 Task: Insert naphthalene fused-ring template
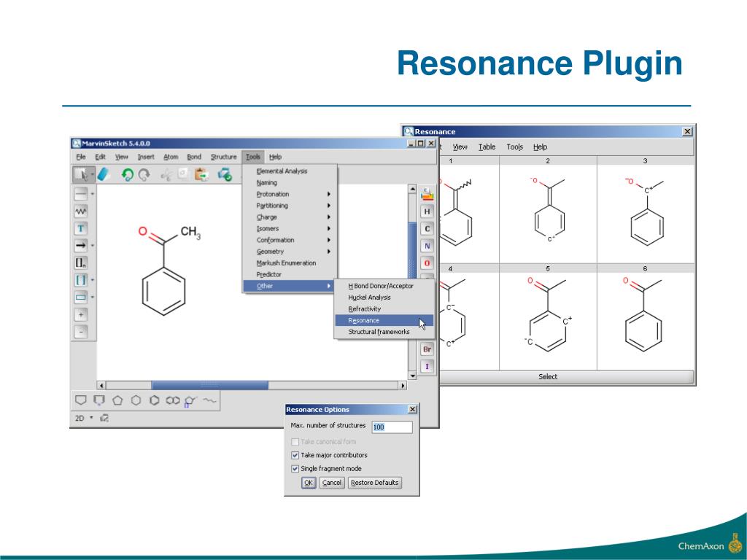tap(172, 400)
